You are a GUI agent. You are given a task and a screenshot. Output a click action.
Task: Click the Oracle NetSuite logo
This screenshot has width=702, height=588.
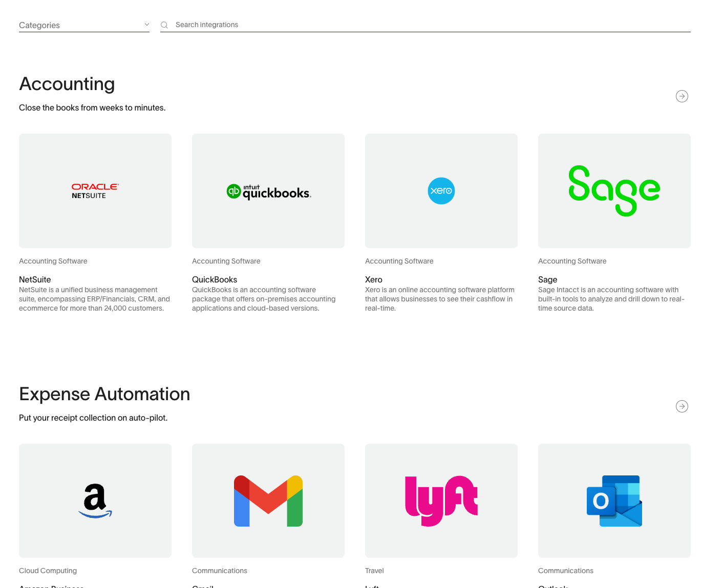pos(95,190)
